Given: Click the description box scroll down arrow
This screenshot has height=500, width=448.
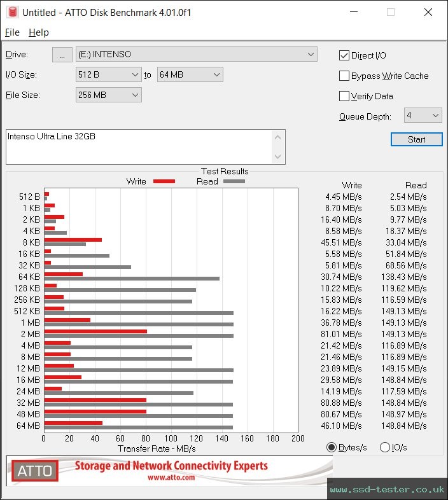Looking at the screenshot, I should [x=277, y=156].
